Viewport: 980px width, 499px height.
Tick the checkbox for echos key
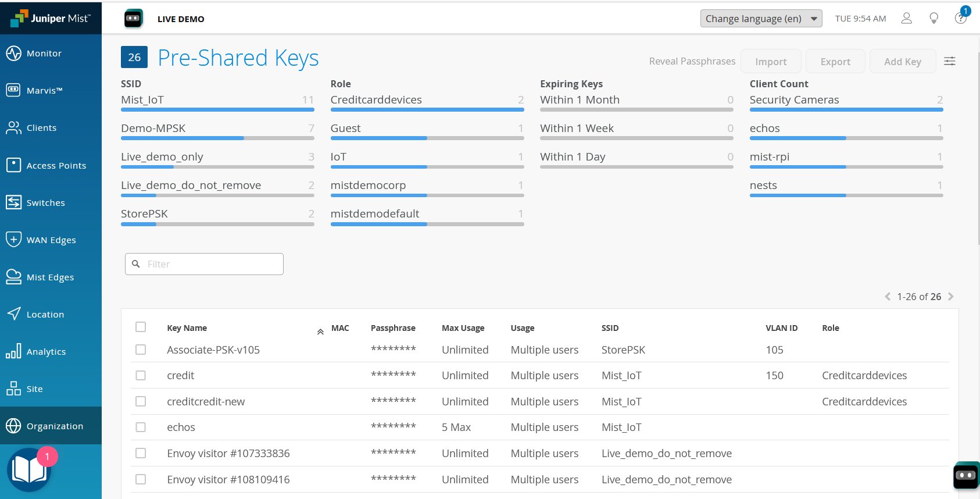tap(141, 427)
